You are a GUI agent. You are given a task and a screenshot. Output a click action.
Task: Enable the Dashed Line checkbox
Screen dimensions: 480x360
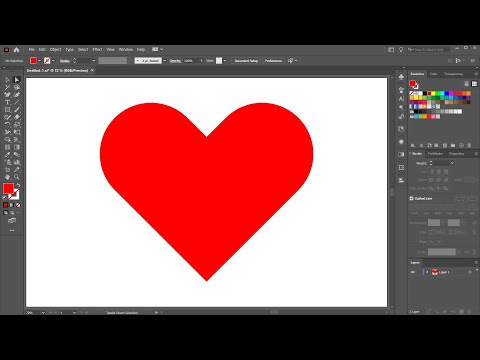[x=411, y=198]
